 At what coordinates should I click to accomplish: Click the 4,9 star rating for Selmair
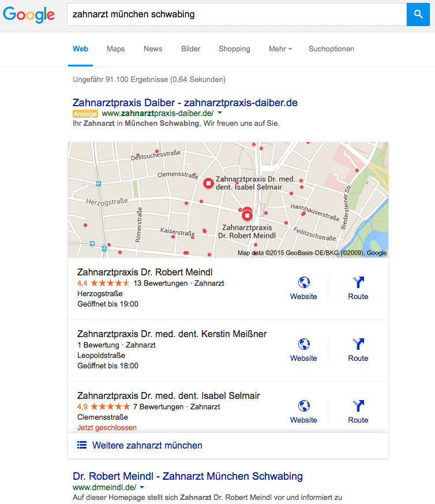click(x=103, y=406)
